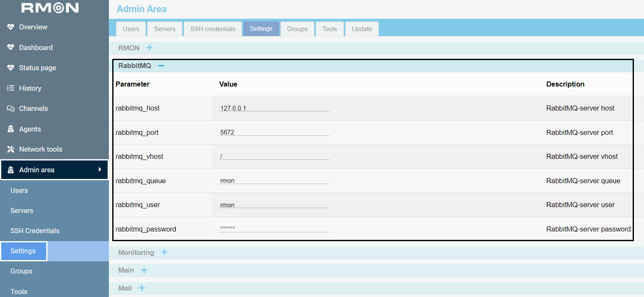Select the Agents icon in sidebar
This screenshot has width=644, height=297.
(10, 129)
